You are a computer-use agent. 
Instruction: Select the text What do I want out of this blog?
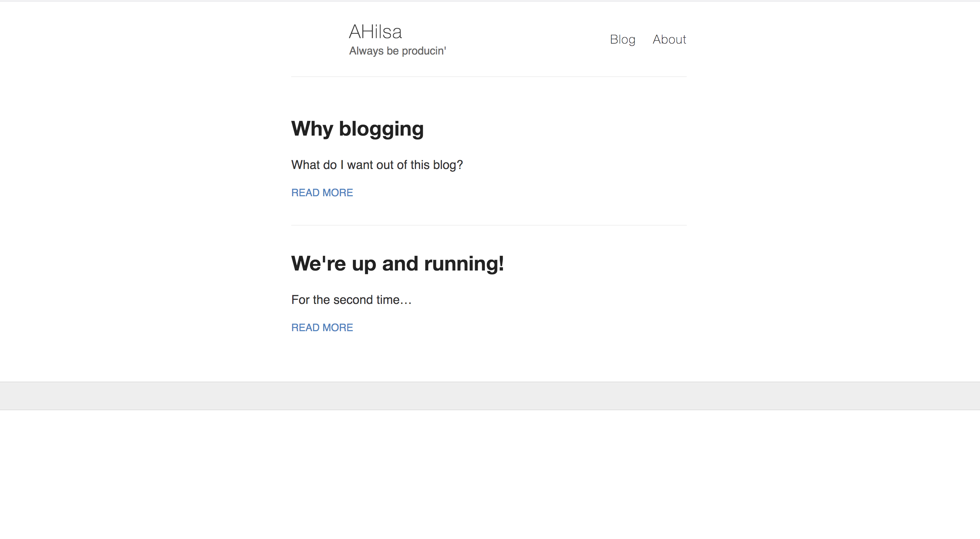[377, 165]
